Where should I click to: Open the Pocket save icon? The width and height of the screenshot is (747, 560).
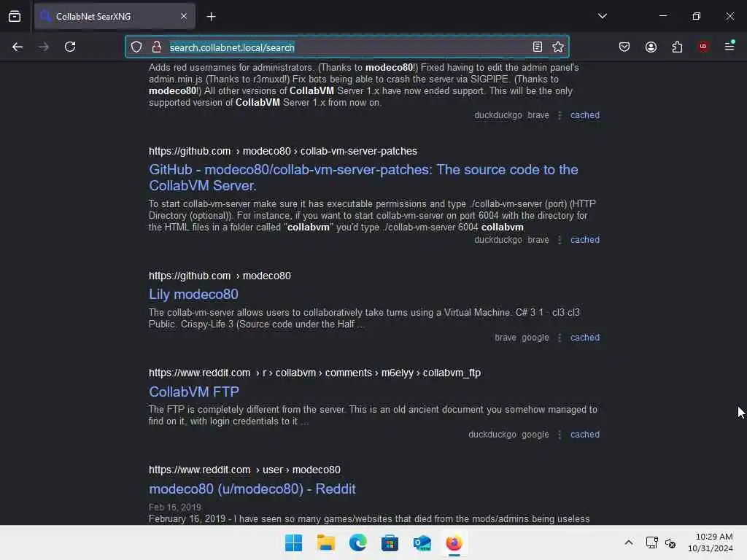(624, 47)
